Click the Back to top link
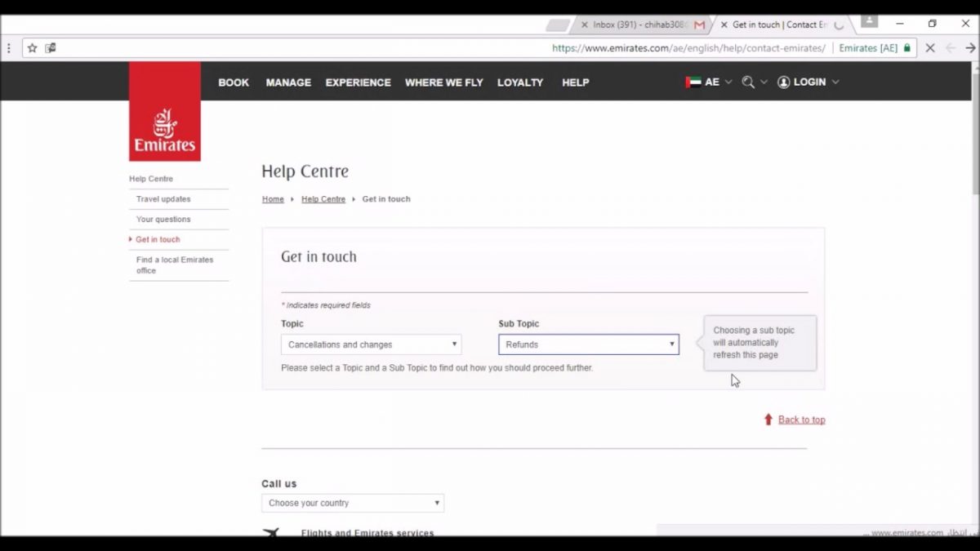Screen dimensions: 980x551 (x=801, y=420)
